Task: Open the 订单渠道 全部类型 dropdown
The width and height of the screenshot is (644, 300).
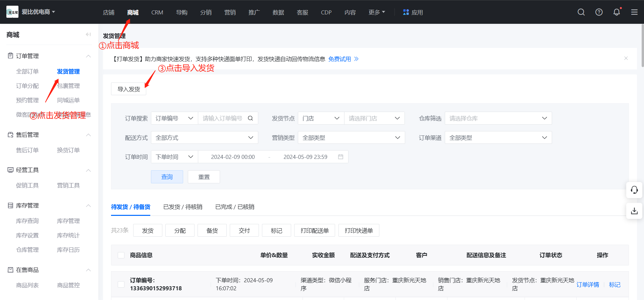Action: click(498, 137)
